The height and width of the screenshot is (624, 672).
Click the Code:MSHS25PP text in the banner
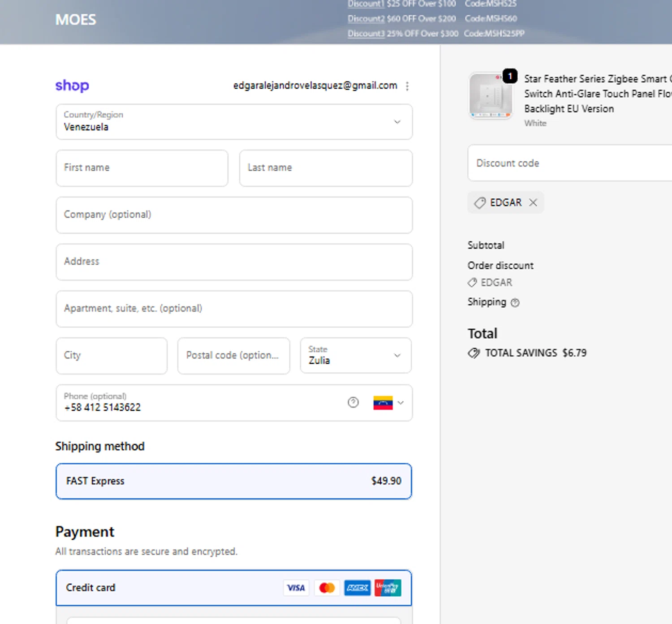[494, 34]
